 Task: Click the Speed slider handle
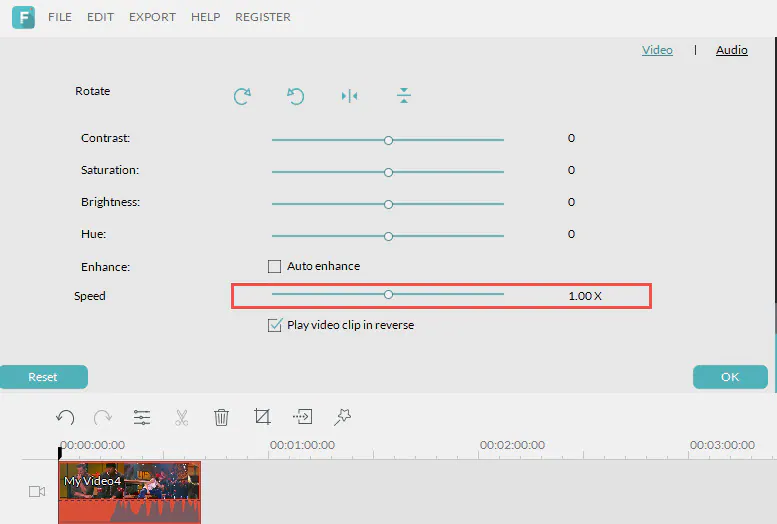388,295
